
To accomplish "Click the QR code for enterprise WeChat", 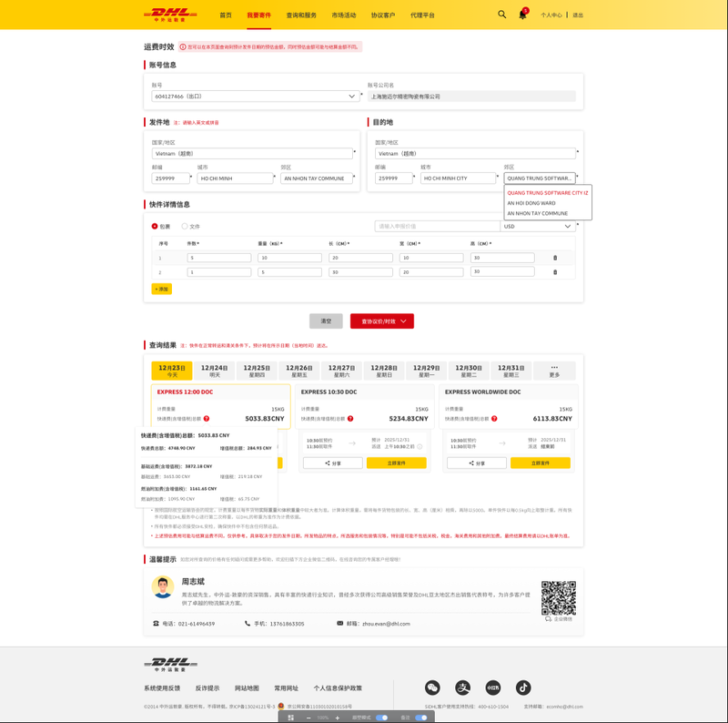I will [559, 598].
